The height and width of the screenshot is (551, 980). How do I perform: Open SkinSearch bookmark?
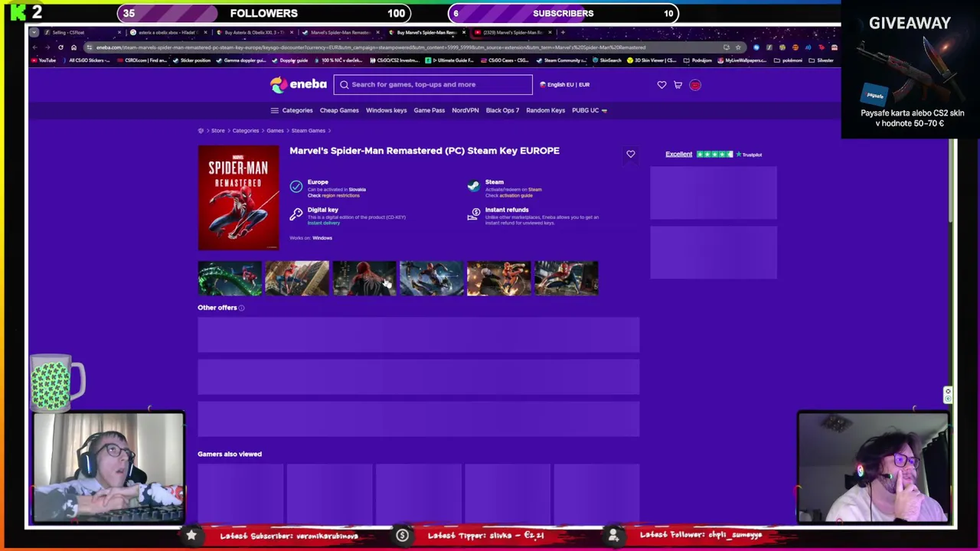pyautogui.click(x=608, y=60)
